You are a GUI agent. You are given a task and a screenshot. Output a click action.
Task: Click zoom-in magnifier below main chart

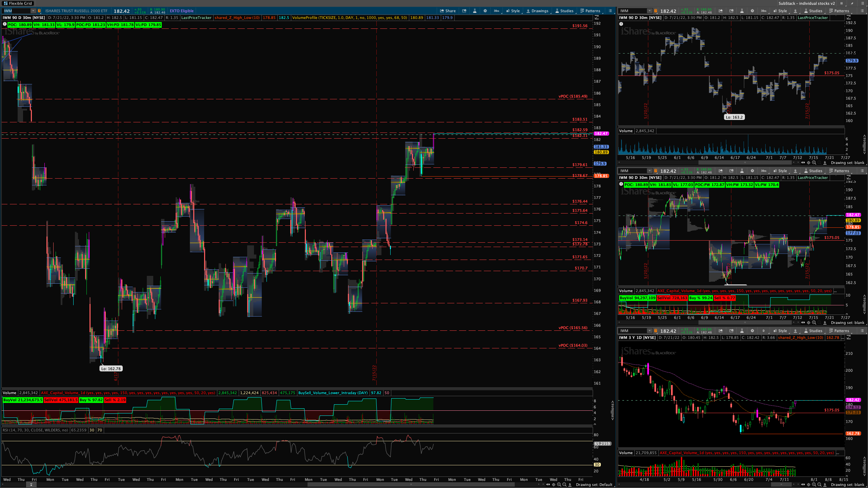tap(559, 485)
